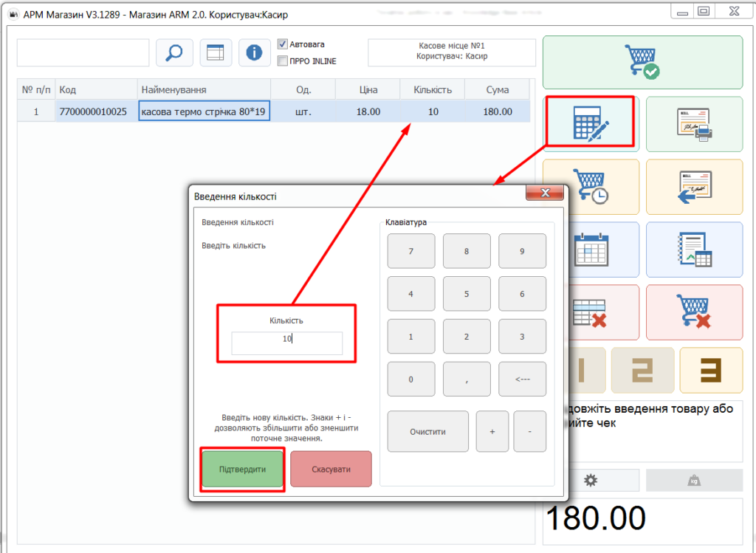Open the table list view icon
Image resolution: width=756 pixels, height=553 pixels.
pos(215,52)
